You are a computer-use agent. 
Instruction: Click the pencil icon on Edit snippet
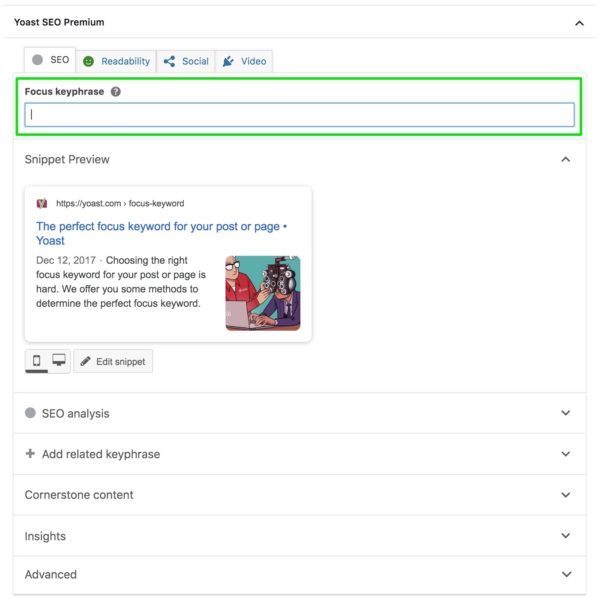[x=85, y=361]
